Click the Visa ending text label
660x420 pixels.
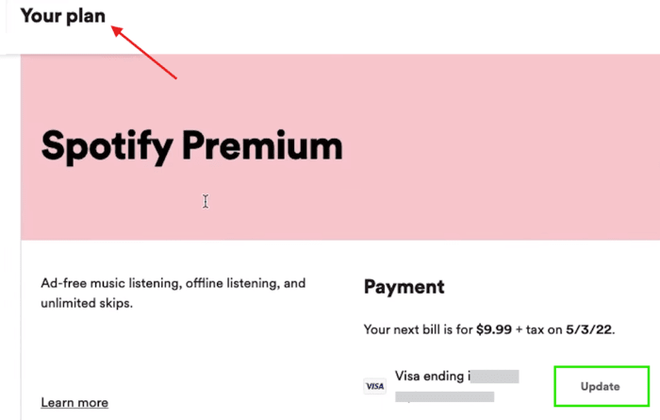(433, 376)
